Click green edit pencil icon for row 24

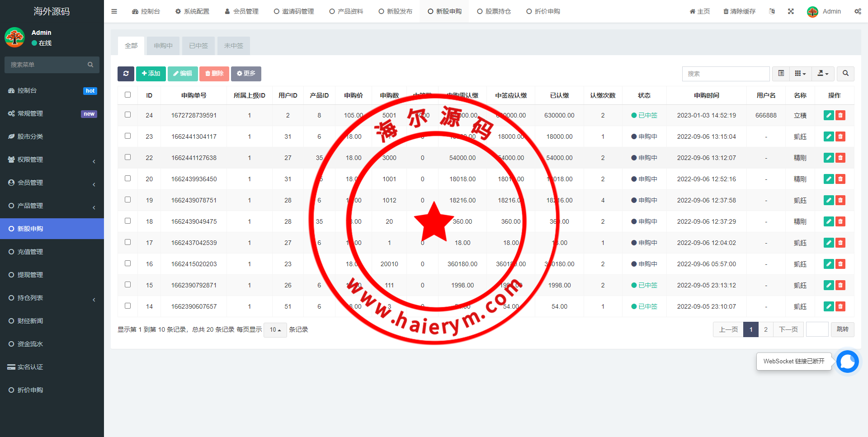[828, 115]
